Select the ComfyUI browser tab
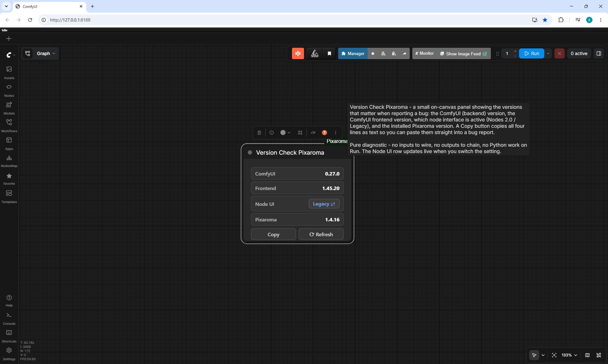Viewport: 608px width, 364px height. [x=49, y=6]
